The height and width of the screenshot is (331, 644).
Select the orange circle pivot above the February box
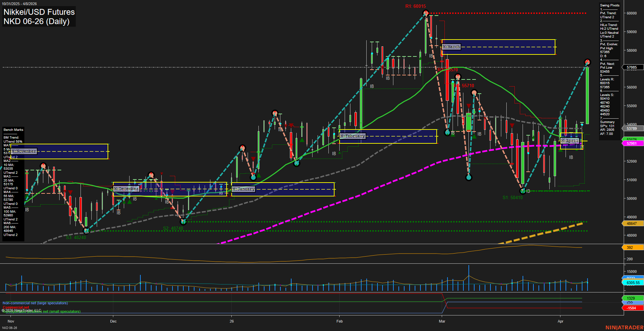pos(275,114)
